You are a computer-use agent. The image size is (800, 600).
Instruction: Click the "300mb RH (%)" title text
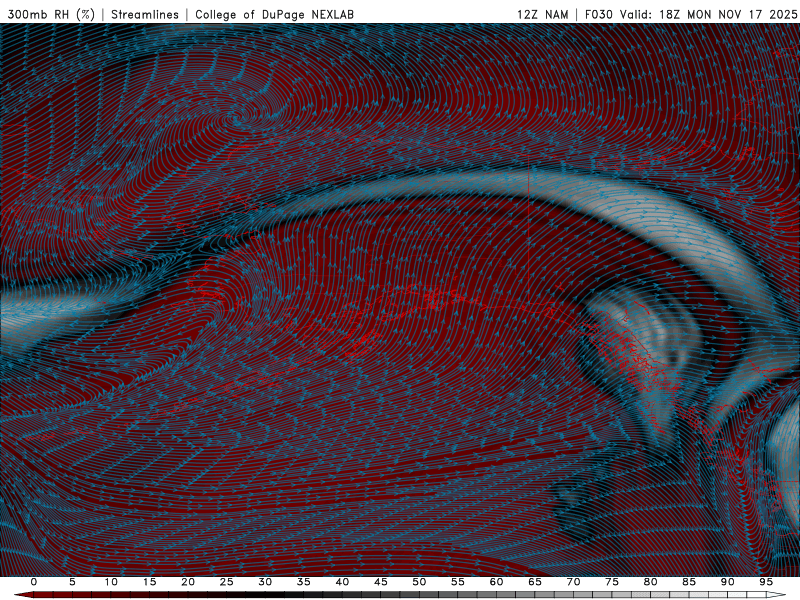tap(51, 15)
